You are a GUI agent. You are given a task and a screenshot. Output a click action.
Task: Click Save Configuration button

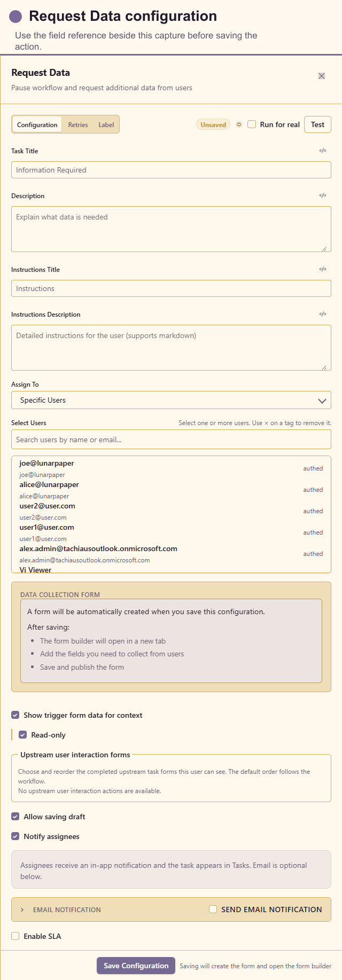click(136, 966)
